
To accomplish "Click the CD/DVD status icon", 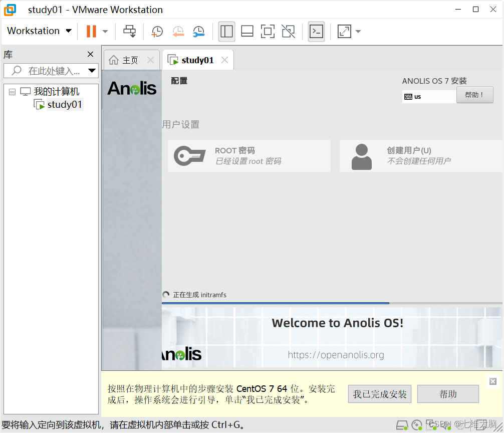I will click(x=417, y=425).
